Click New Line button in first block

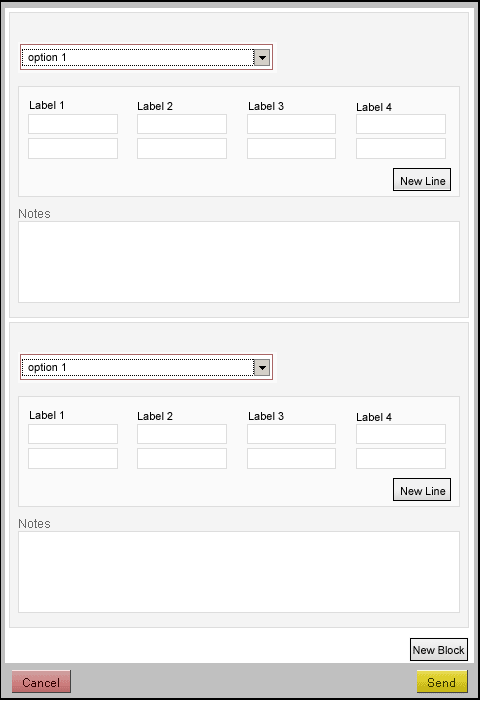pyautogui.click(x=422, y=180)
